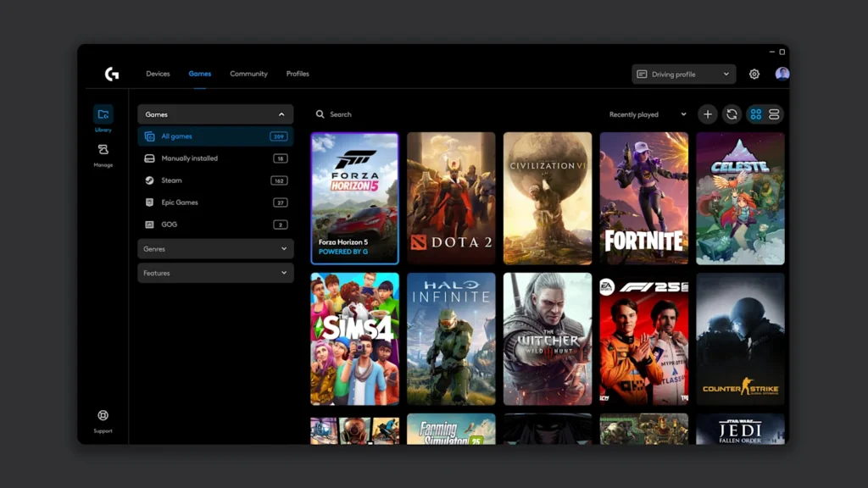
Task: Switch to list view layout
Action: [x=774, y=114]
